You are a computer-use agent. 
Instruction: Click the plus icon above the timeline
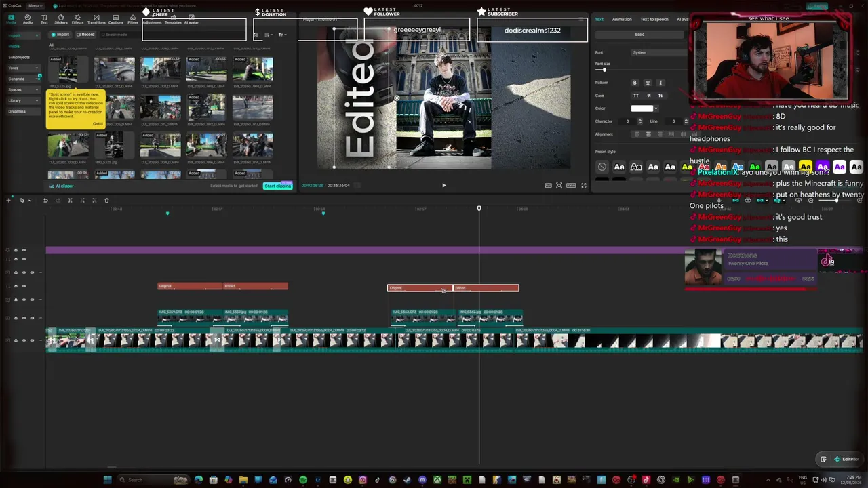[9, 200]
